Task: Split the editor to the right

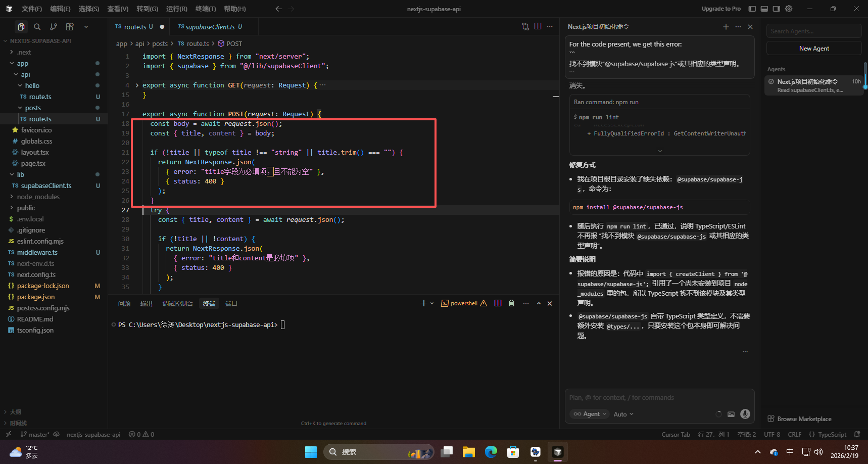Action: [x=538, y=26]
